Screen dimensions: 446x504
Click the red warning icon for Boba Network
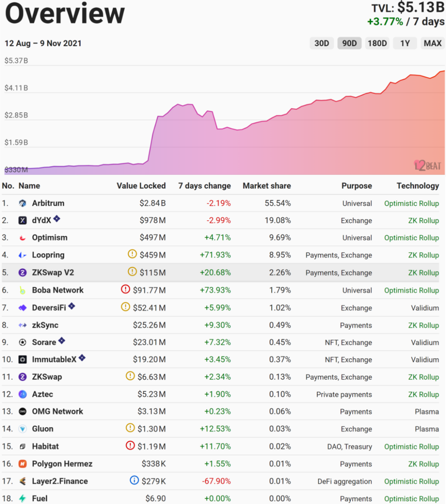[126, 289]
